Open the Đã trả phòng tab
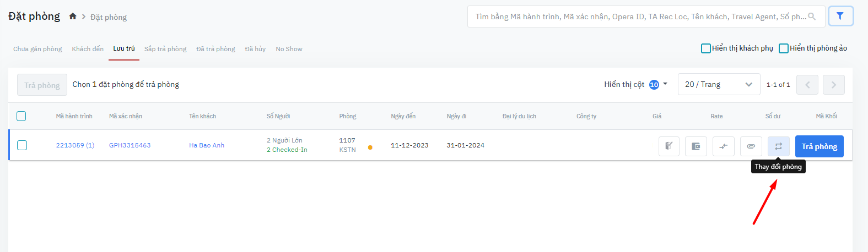This screenshot has width=868, height=252. coord(215,49)
